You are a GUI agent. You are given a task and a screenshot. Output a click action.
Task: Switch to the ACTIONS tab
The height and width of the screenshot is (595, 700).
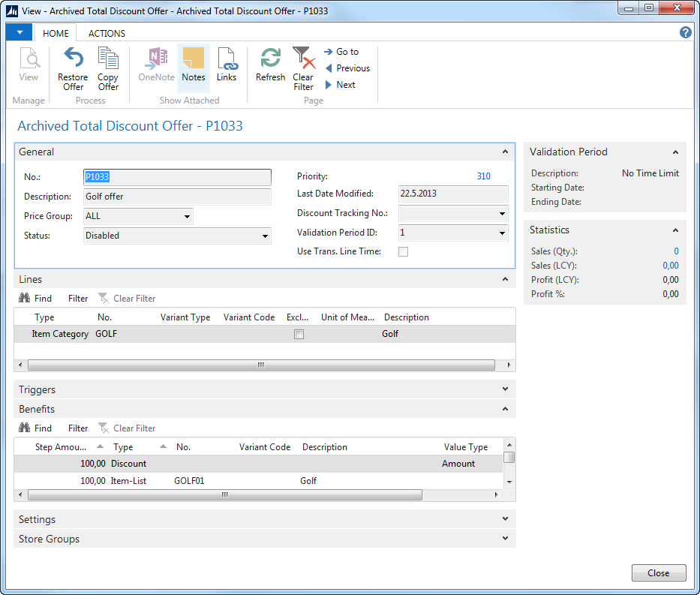point(107,33)
